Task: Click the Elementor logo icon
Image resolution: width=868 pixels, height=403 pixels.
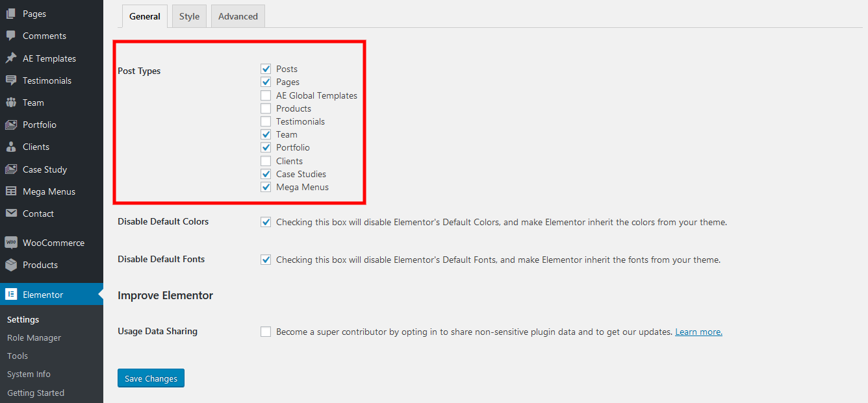Action: pyautogui.click(x=11, y=295)
